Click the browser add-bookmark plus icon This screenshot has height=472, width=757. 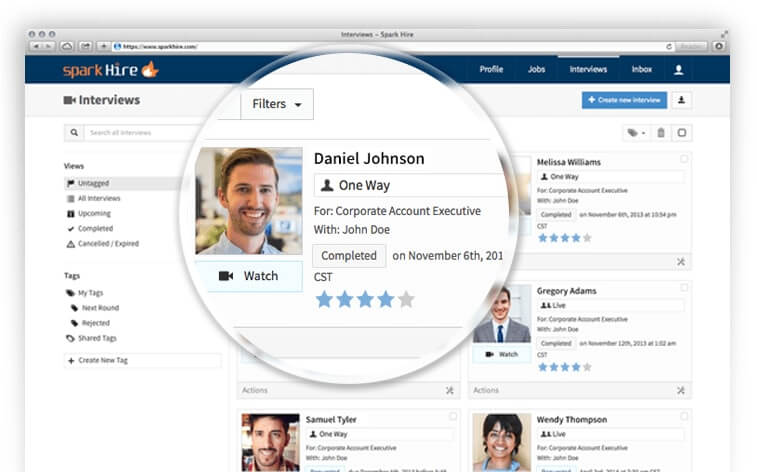tap(103, 46)
